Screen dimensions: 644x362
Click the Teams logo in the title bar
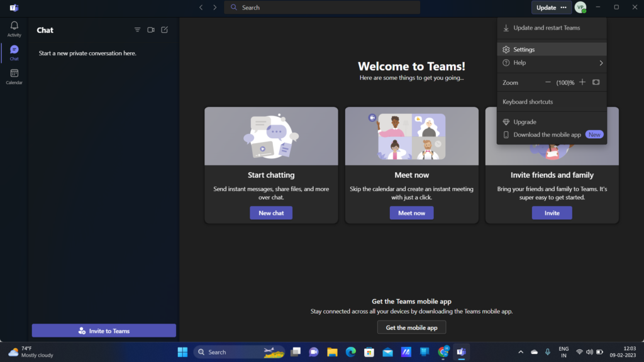14,8
